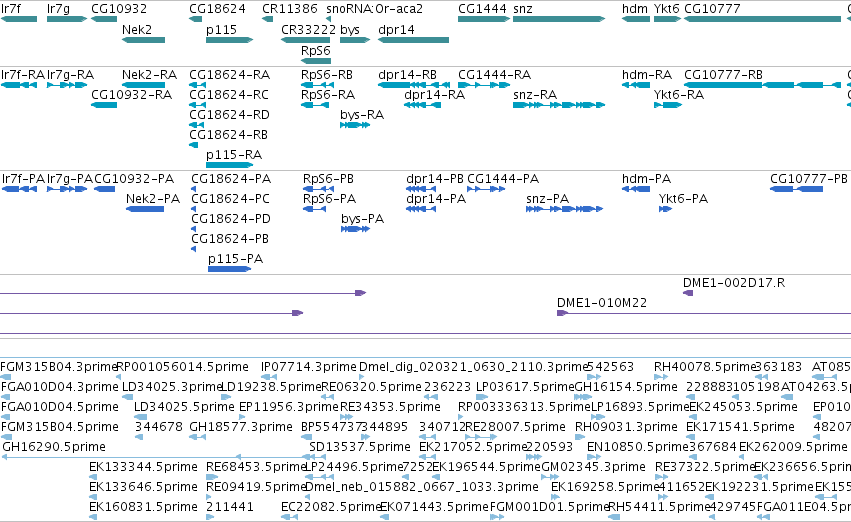This screenshot has width=851, height=522.
Task: Click EST EK171541.5prime
Action: tap(740, 427)
